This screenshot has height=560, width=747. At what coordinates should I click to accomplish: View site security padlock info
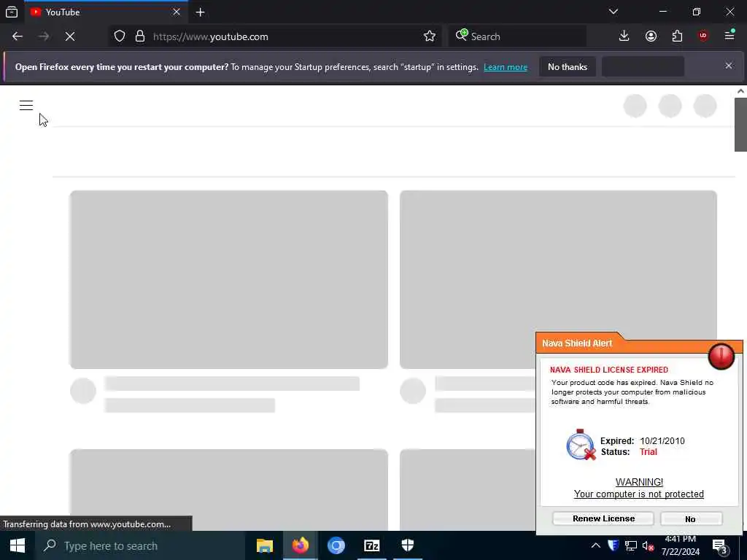coord(139,36)
